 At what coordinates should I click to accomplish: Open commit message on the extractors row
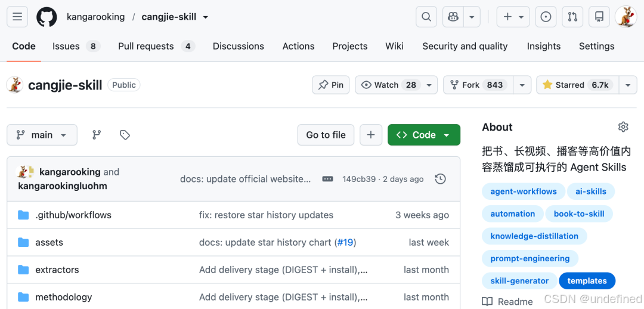[283, 270]
